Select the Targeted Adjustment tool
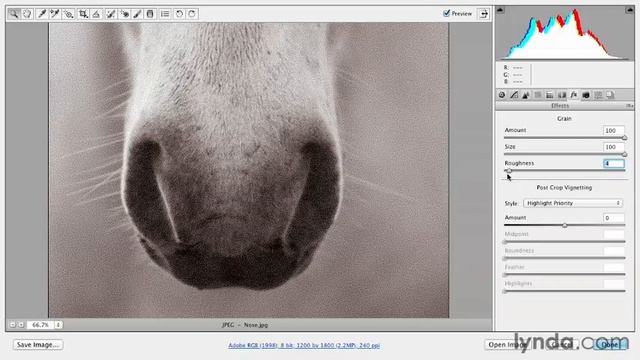Screen dimensions: 640x360 [x=69, y=14]
